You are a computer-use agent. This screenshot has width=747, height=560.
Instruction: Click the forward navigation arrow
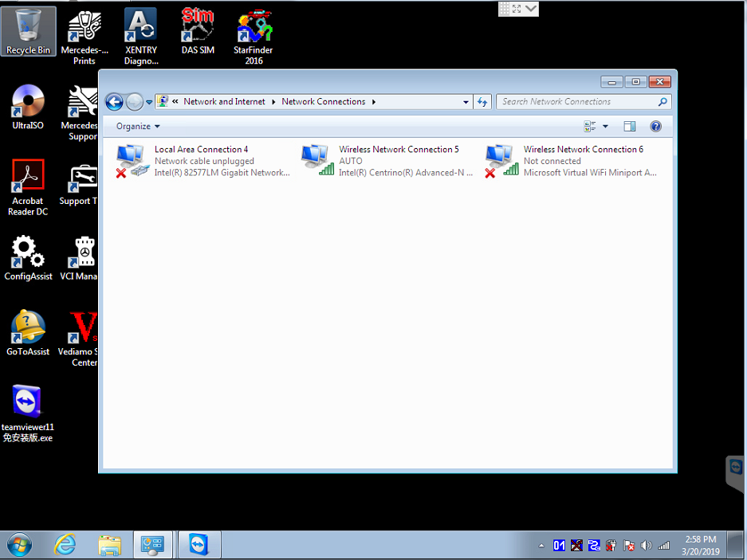(135, 102)
